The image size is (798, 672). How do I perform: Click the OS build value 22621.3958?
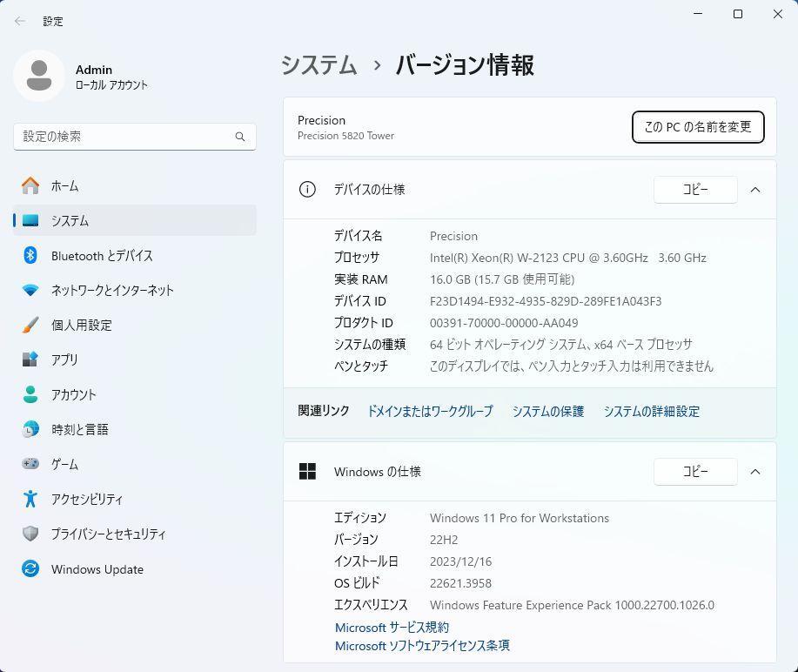tap(460, 583)
